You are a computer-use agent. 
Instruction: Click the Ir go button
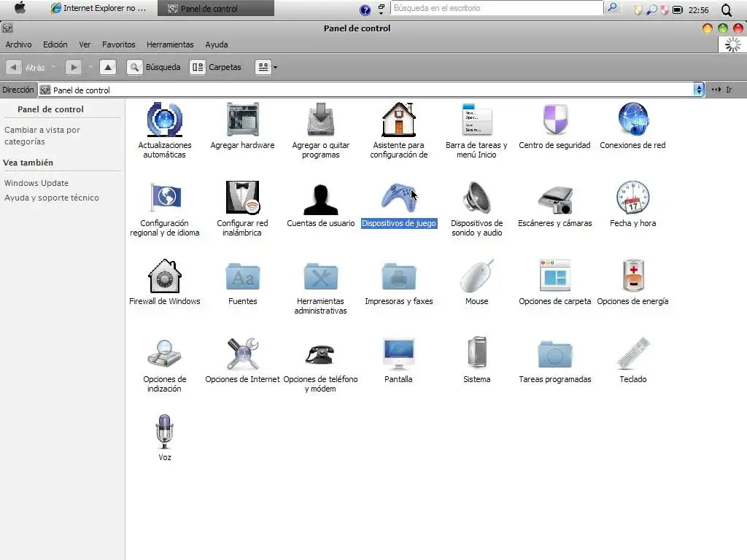721,90
